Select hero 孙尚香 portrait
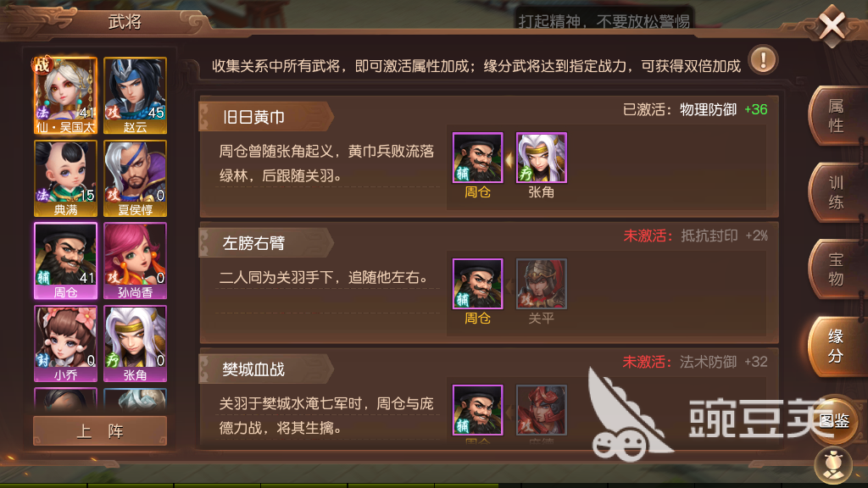868x488 pixels. click(x=135, y=261)
